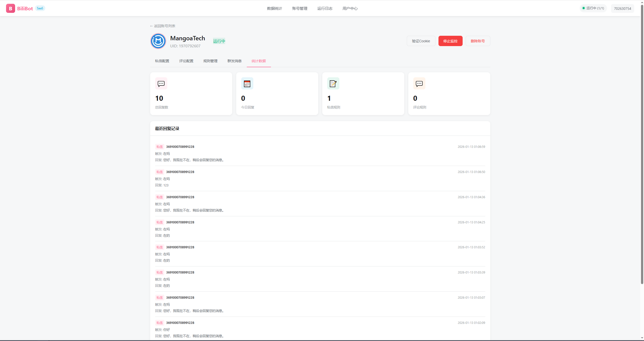Click the green 运行中 status indicator dot

[x=583, y=8]
